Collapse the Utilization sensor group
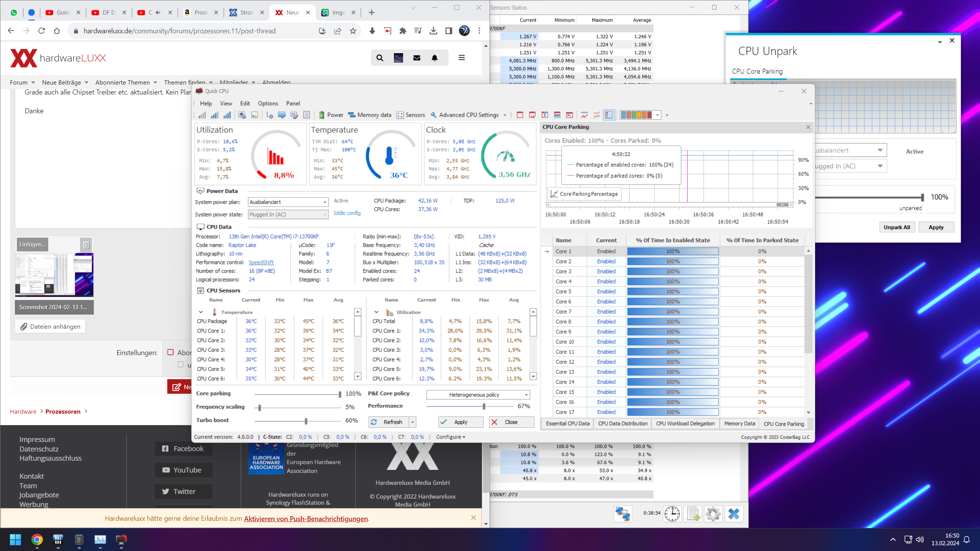 tap(376, 312)
